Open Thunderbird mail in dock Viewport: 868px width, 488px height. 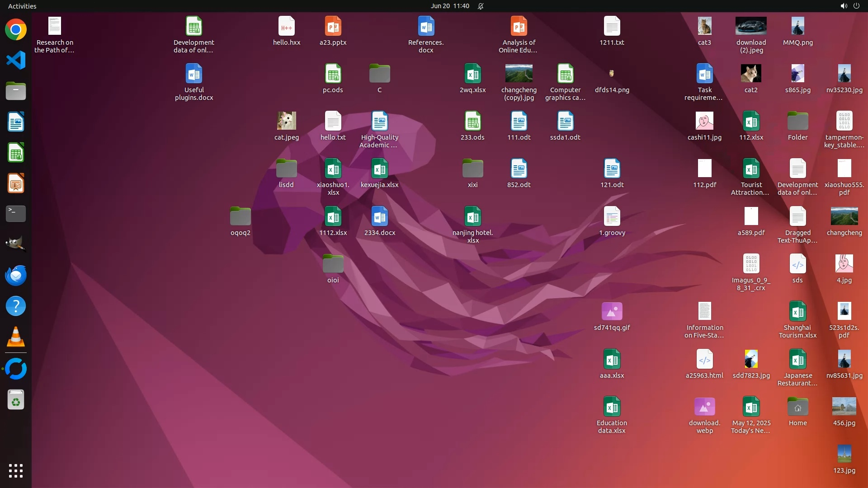(16, 275)
